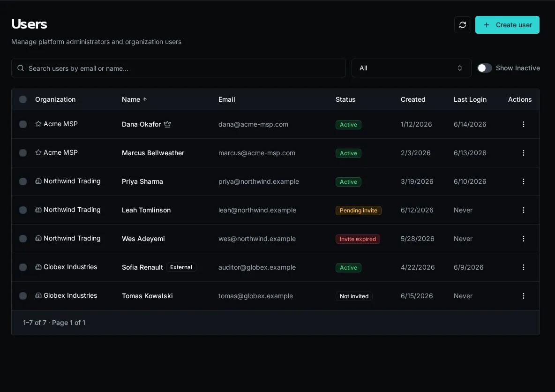Viewport: 555px width, 392px height.
Task: Click email auditor@globex.example
Action: [256, 267]
